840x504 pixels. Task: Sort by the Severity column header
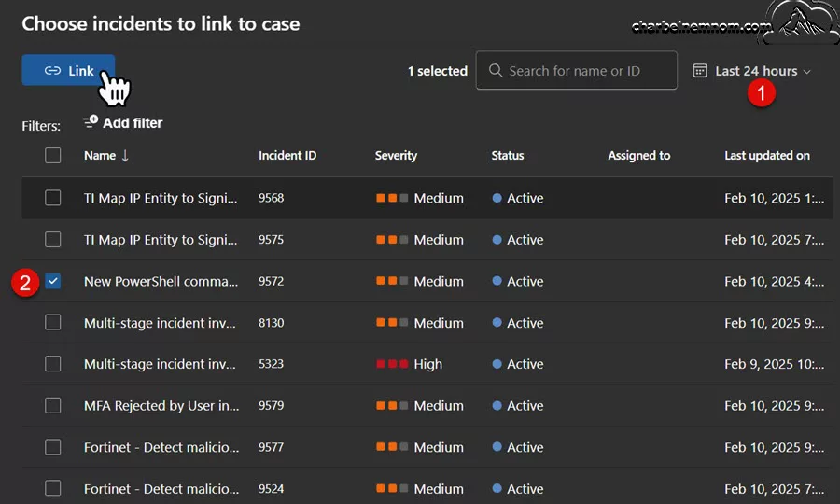coord(396,155)
